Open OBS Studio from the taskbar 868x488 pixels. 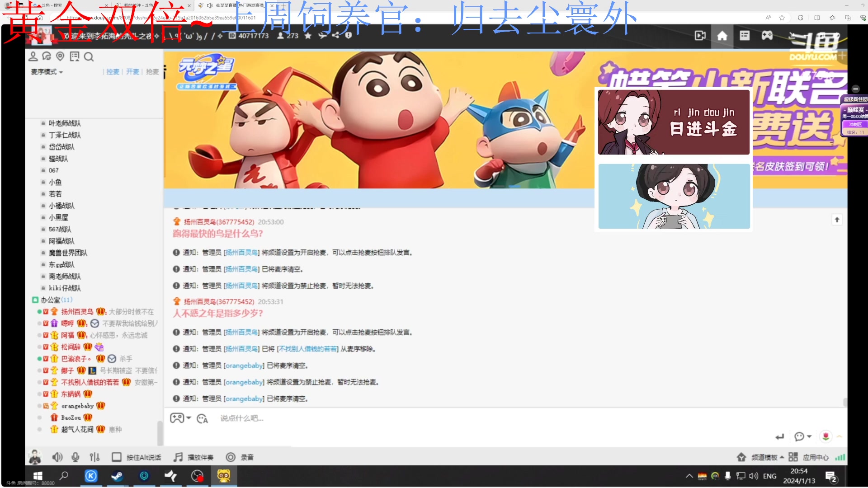coord(197,476)
